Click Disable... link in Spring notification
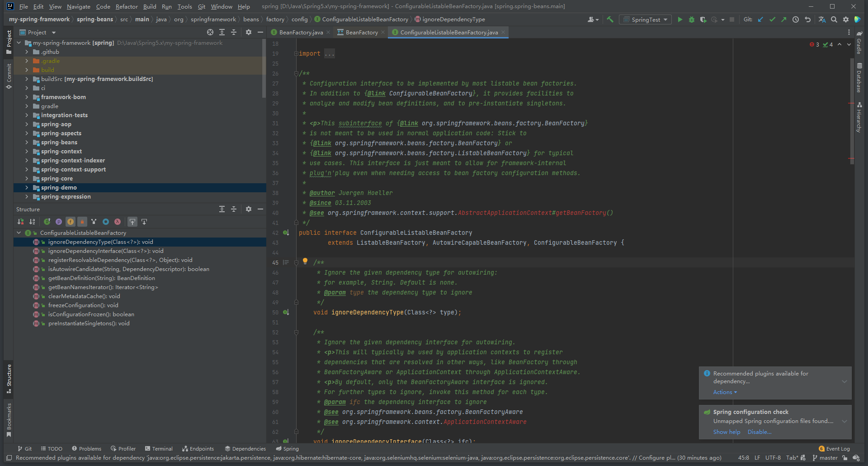868x466 pixels. 759,432
